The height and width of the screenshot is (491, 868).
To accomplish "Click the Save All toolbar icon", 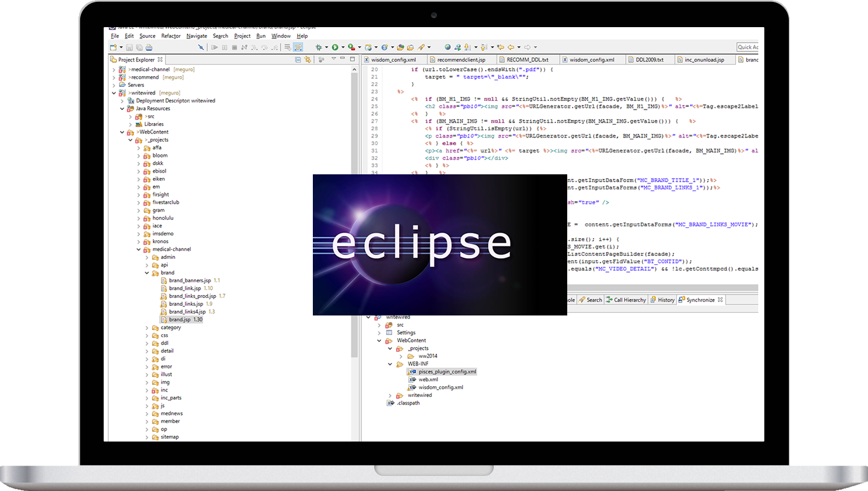I will [x=139, y=47].
